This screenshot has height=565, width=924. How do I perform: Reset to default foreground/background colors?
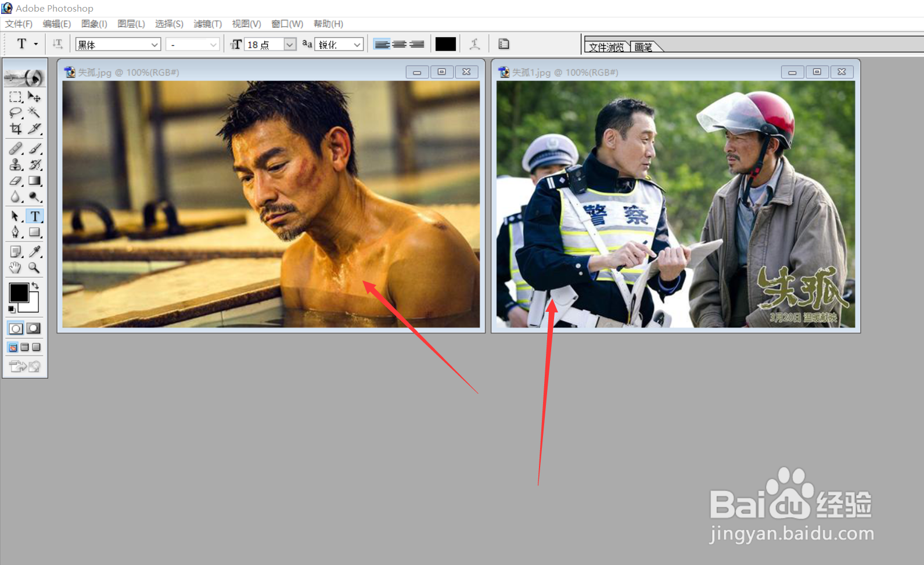[12, 310]
